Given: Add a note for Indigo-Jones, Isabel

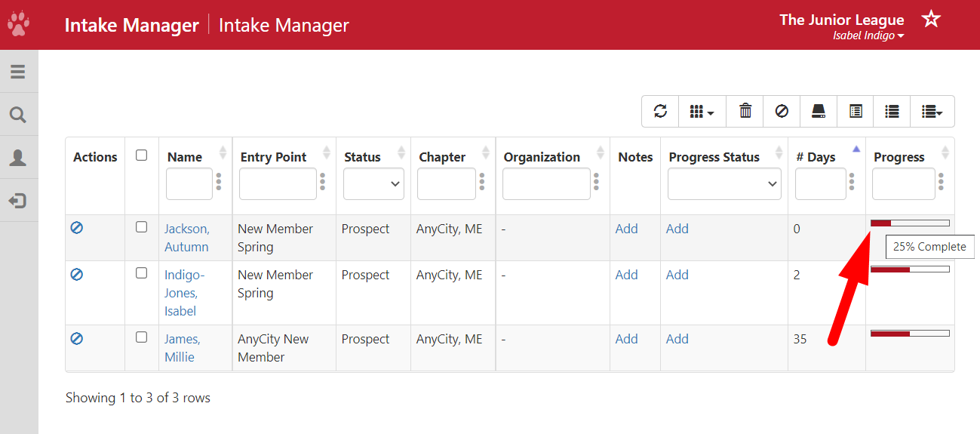Looking at the screenshot, I should 626,275.
